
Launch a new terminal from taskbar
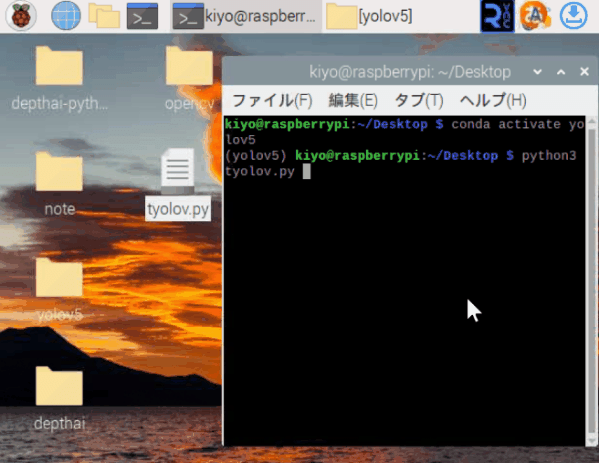(142, 16)
